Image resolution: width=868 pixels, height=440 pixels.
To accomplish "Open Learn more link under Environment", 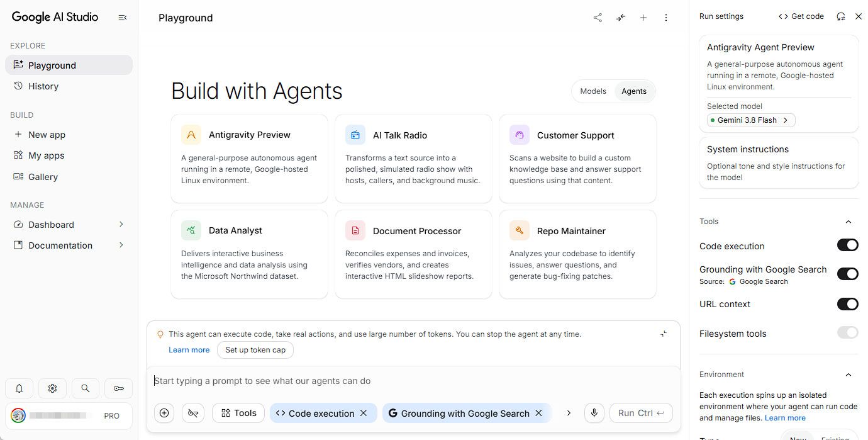I will [785, 418].
